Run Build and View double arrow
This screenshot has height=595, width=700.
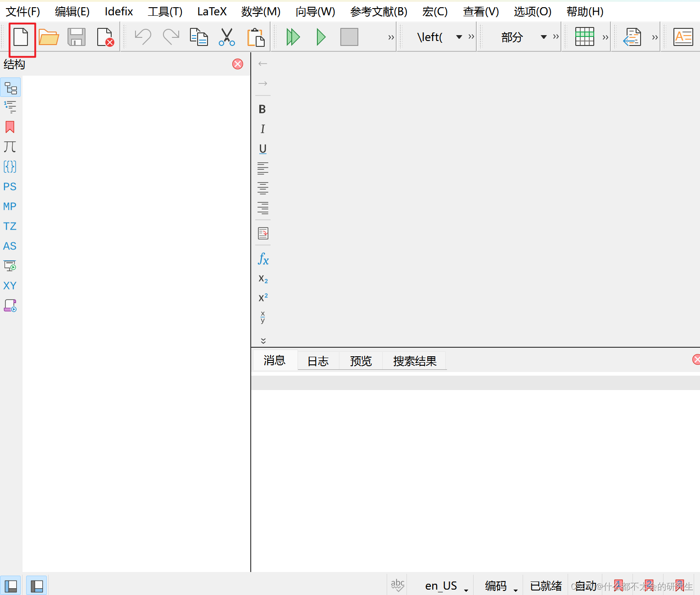point(293,37)
